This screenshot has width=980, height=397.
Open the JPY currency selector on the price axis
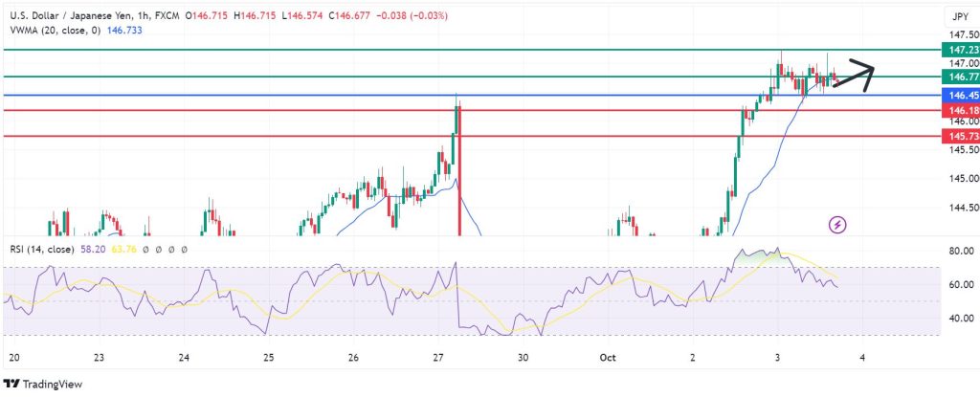point(959,17)
